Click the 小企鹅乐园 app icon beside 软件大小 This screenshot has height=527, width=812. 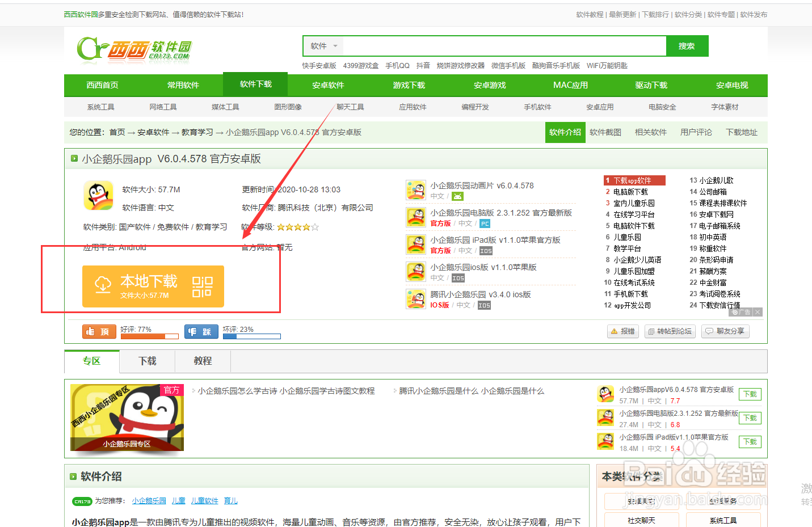(98, 196)
